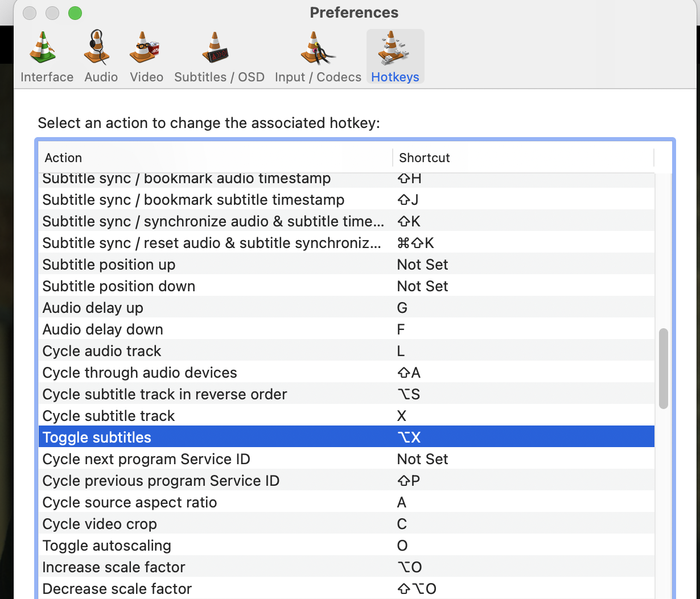This screenshot has width=700, height=599.
Task: Open Audio preferences headphone cone icon
Action: [x=97, y=48]
